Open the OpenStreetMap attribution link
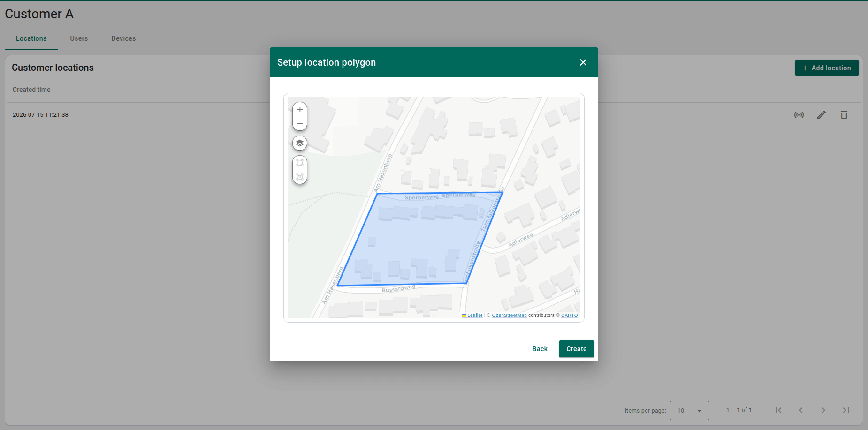The width and height of the screenshot is (868, 430). 509,315
